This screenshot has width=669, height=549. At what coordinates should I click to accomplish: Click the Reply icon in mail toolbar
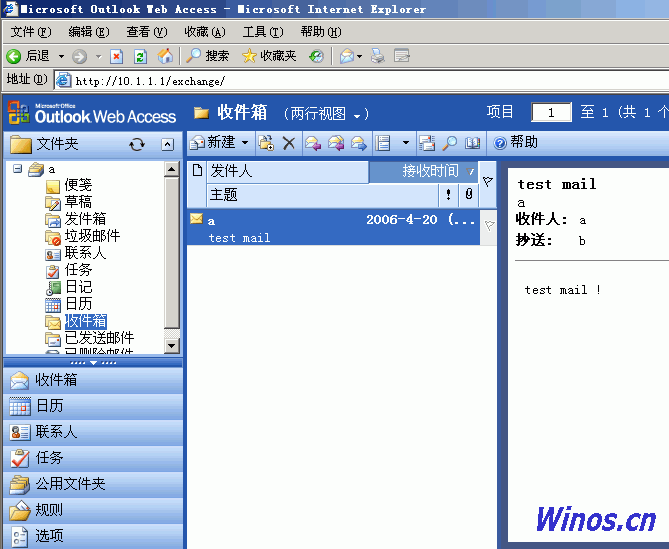click(x=313, y=143)
